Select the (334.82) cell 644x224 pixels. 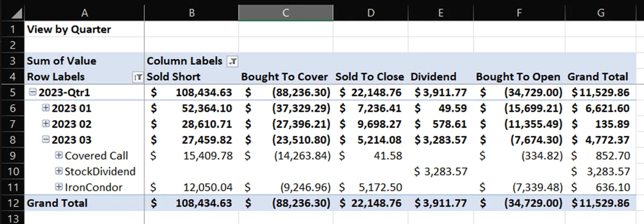519,156
